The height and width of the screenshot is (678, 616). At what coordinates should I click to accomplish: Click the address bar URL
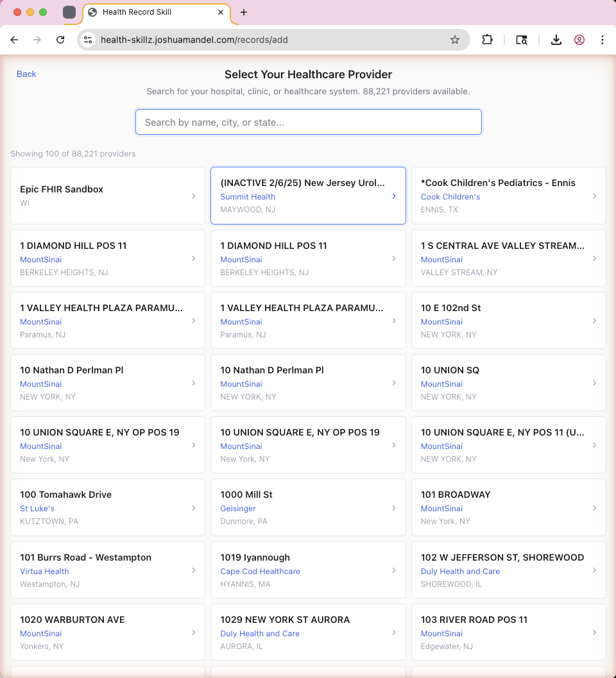[x=194, y=40]
